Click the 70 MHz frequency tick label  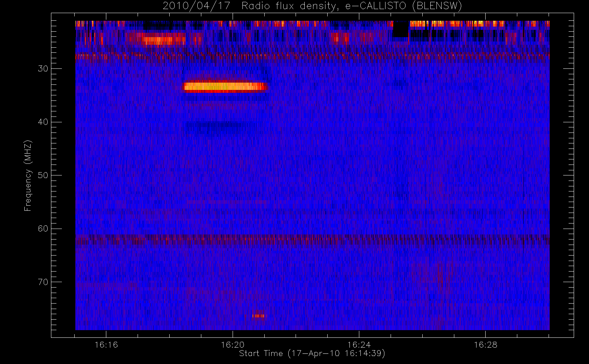click(43, 282)
